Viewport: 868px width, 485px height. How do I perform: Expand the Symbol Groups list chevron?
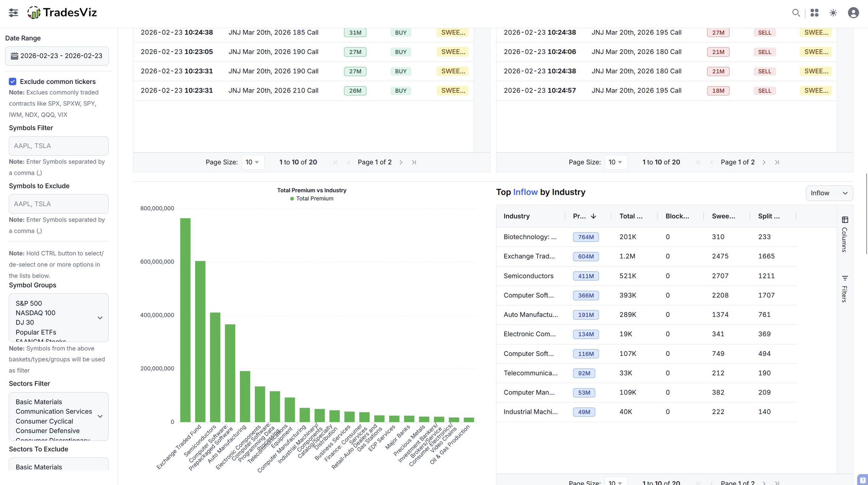[x=100, y=318]
